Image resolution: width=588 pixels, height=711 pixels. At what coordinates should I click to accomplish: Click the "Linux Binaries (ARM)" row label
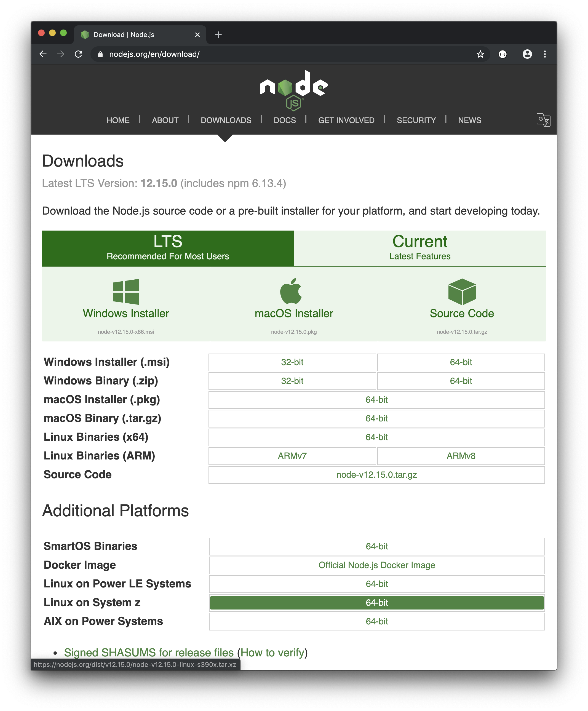tap(99, 456)
